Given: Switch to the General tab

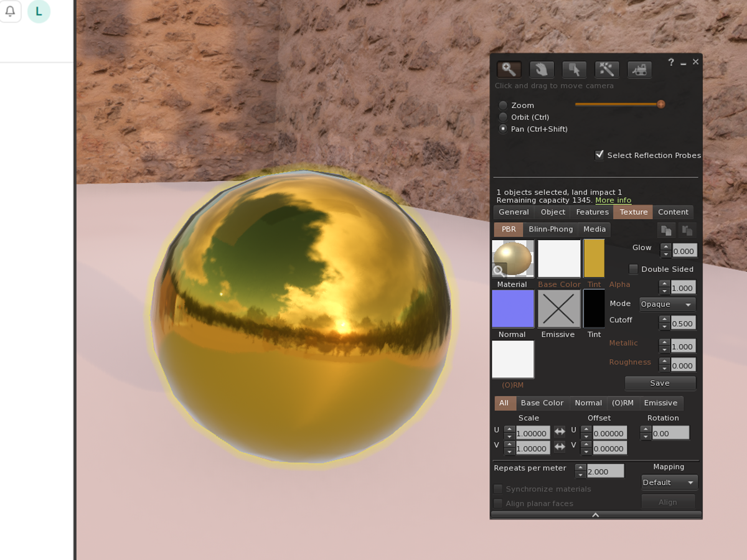Looking at the screenshot, I should [x=514, y=212].
